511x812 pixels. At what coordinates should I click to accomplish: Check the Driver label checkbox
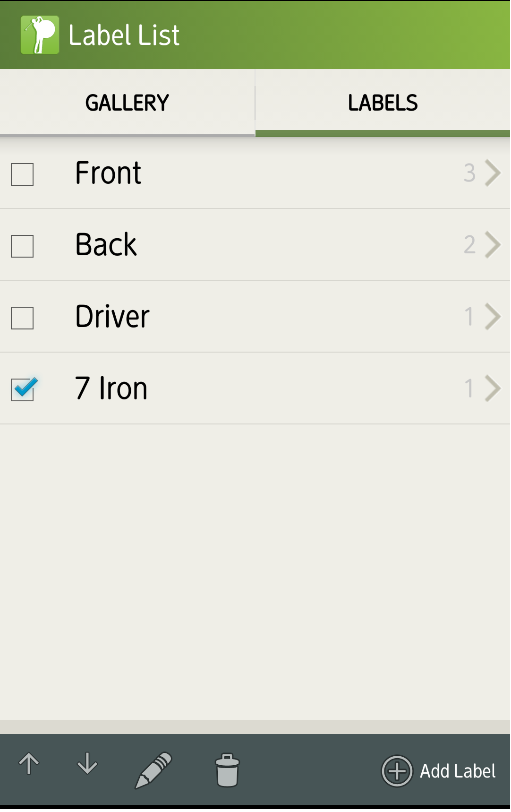[22, 319]
